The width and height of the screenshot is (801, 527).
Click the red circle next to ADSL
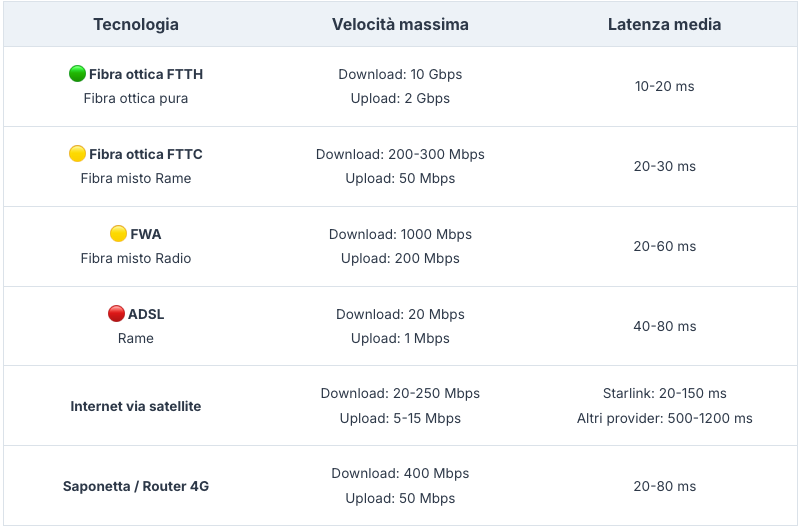pyautogui.click(x=116, y=314)
